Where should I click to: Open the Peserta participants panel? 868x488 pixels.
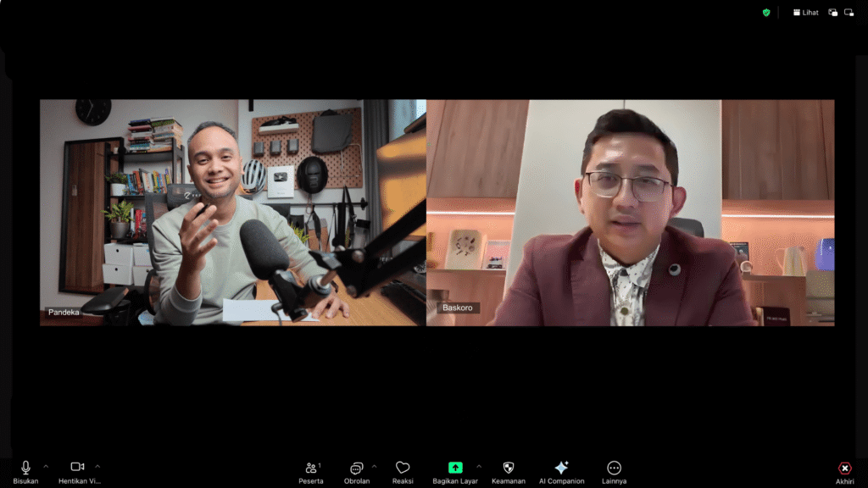coord(311,469)
